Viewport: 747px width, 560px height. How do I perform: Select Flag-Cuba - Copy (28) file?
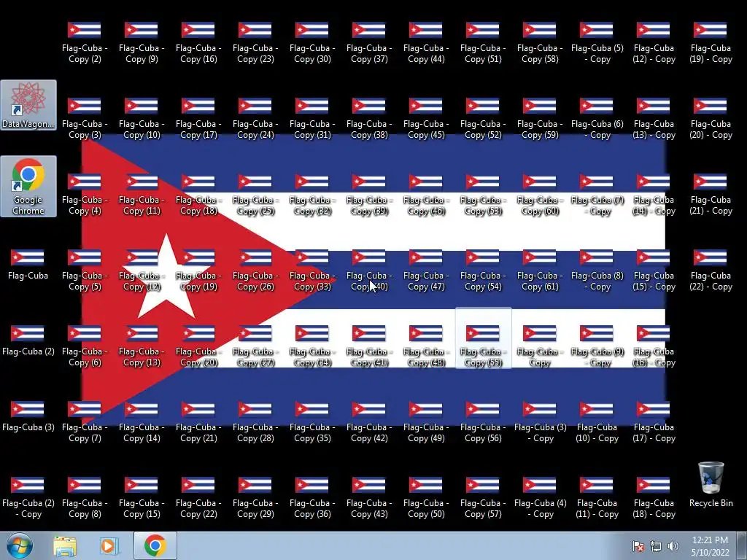tap(255, 421)
